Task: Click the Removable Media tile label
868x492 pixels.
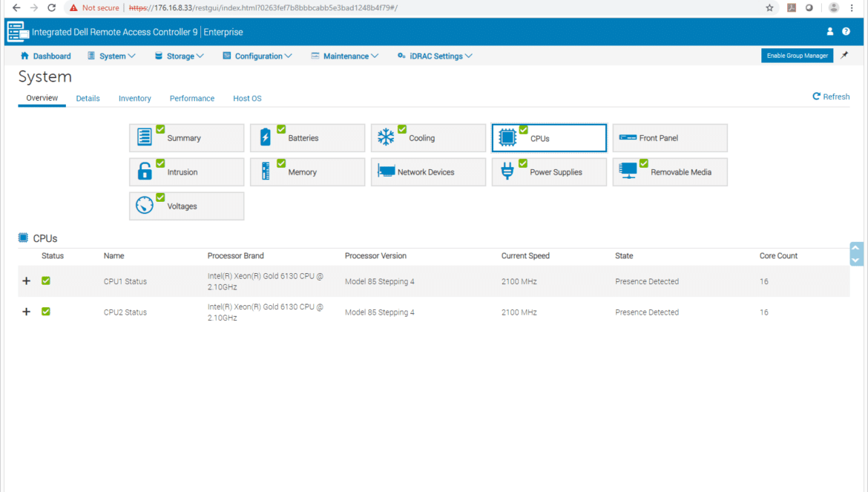Action: 681,172
